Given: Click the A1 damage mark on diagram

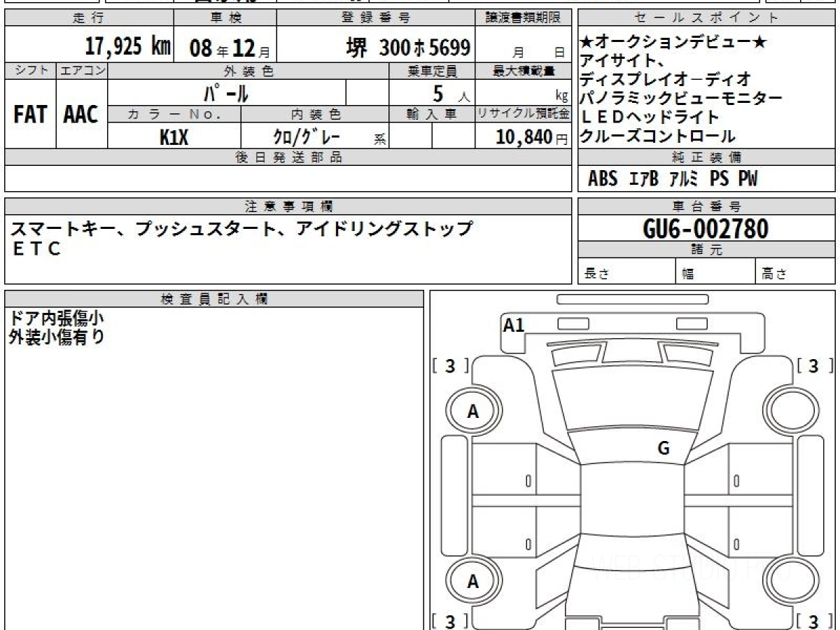Looking at the screenshot, I should (514, 325).
